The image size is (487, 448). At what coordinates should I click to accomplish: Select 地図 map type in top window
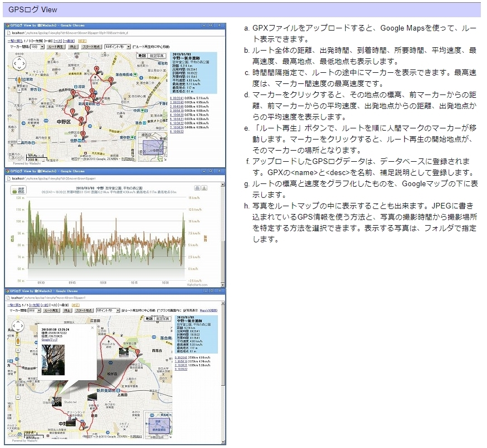(142, 56)
